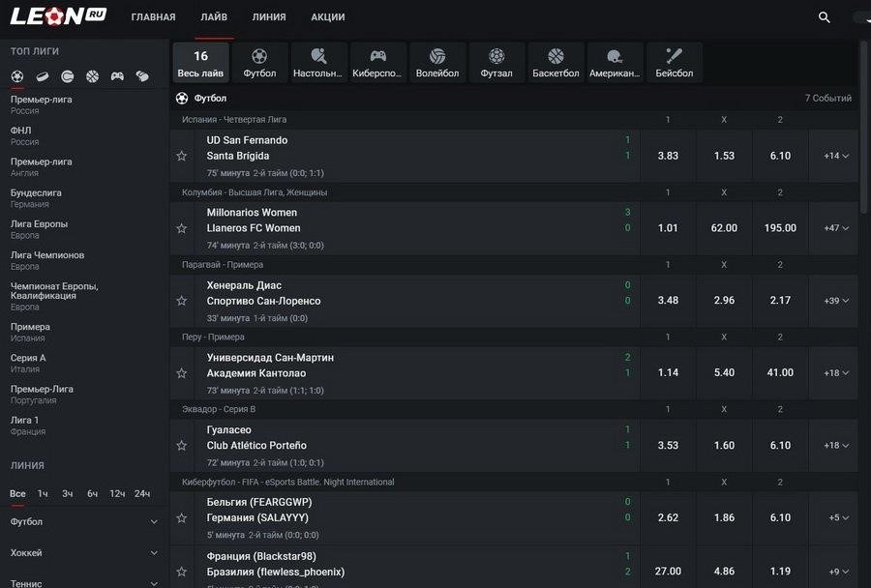Screen dimensions: 871x588
Task: Open the Настольн... table tennis tile
Action: pyautogui.click(x=318, y=62)
